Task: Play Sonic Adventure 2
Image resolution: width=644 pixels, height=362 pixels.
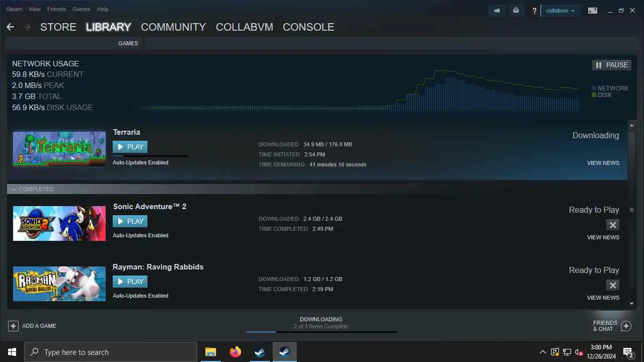Action: click(x=130, y=221)
